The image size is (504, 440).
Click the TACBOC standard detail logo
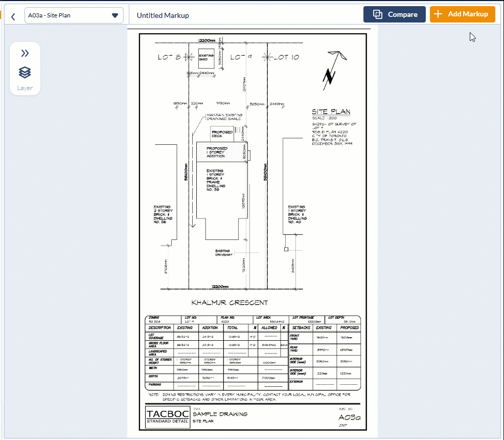click(x=168, y=417)
